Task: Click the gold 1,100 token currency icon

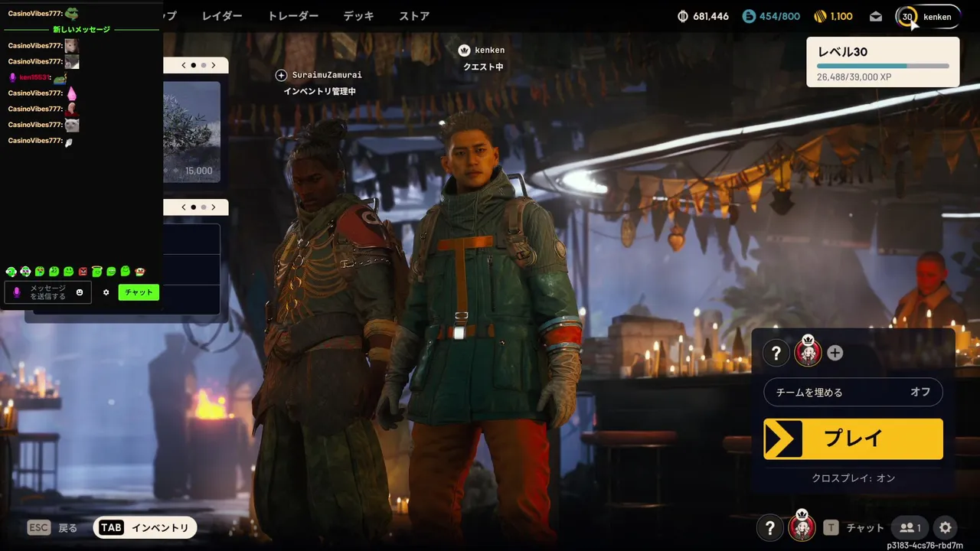Action: point(820,16)
